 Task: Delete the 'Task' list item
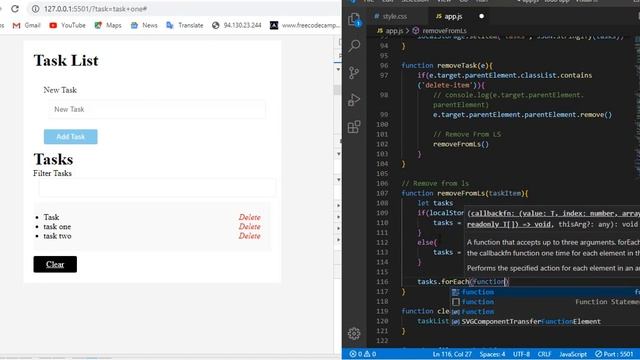click(249, 217)
